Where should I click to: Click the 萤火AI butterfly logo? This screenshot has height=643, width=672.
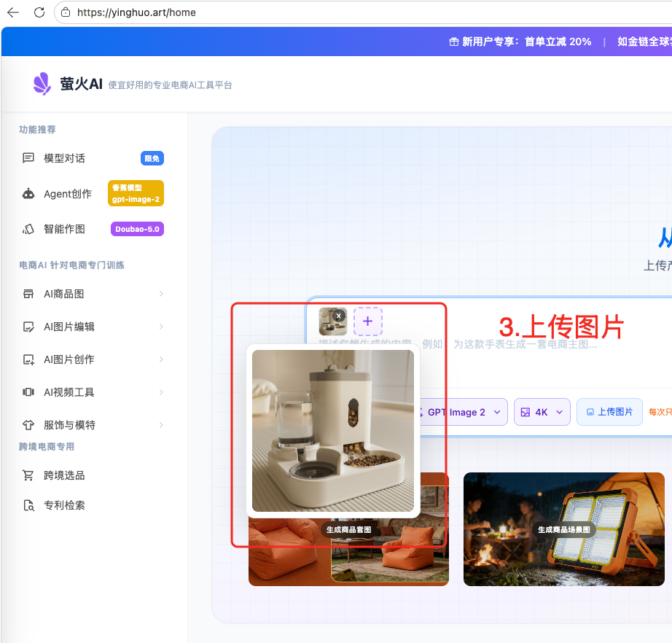[x=42, y=84]
